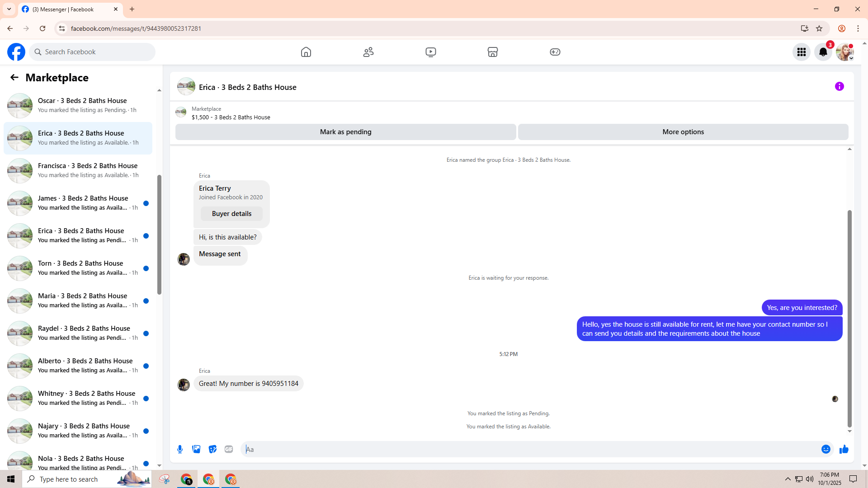Open the Chrome profile icon
Screen dimensions: 868x488
(x=842, y=28)
